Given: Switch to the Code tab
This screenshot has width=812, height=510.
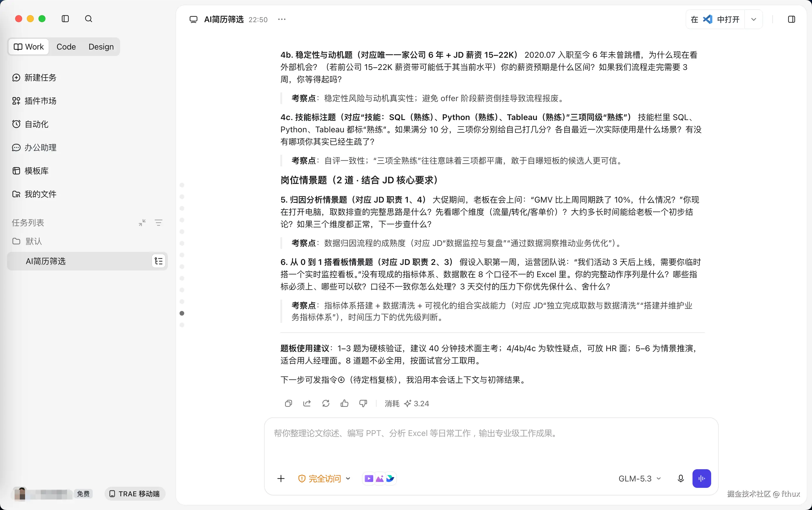Looking at the screenshot, I should (x=66, y=47).
